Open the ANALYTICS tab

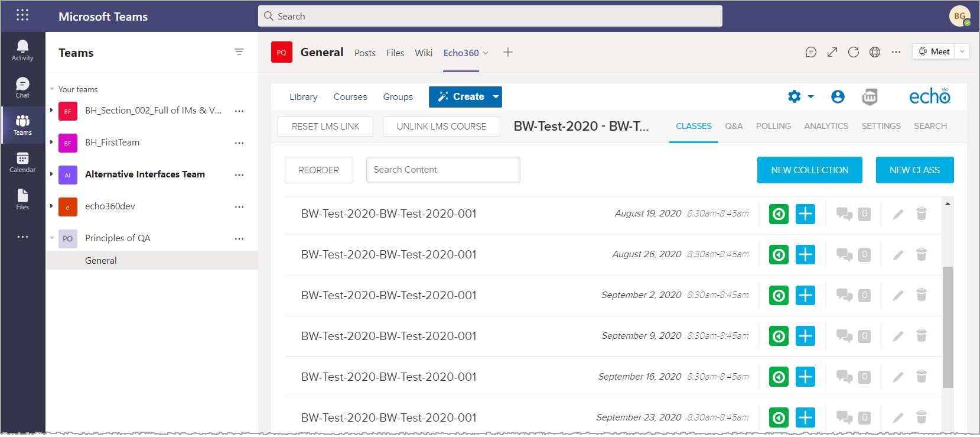[826, 126]
